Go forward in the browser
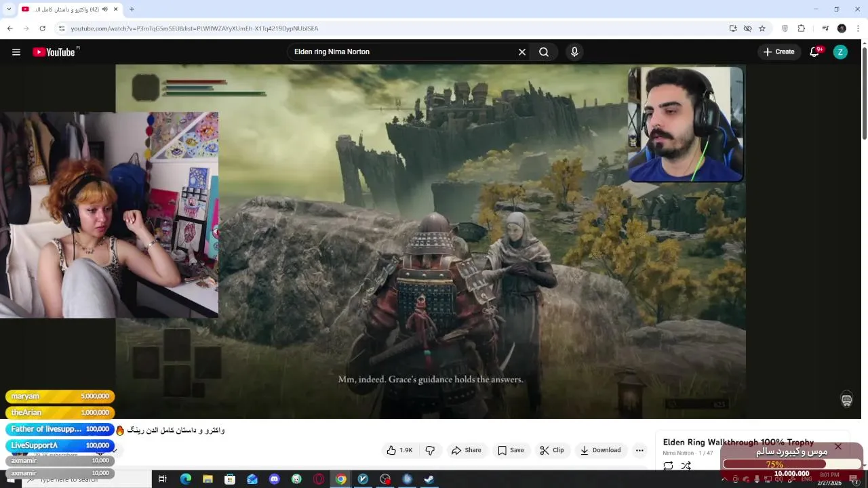 pyautogui.click(x=26, y=28)
